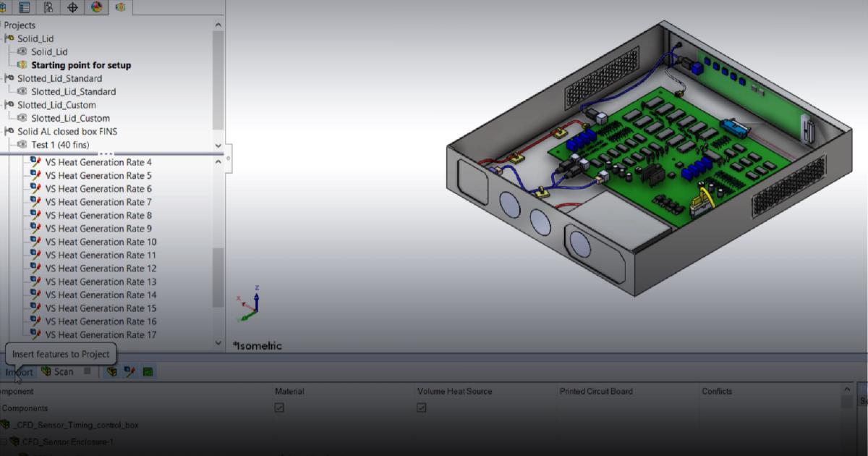
Task: Open the ConfigurationManager tab icon
Action: point(48,7)
